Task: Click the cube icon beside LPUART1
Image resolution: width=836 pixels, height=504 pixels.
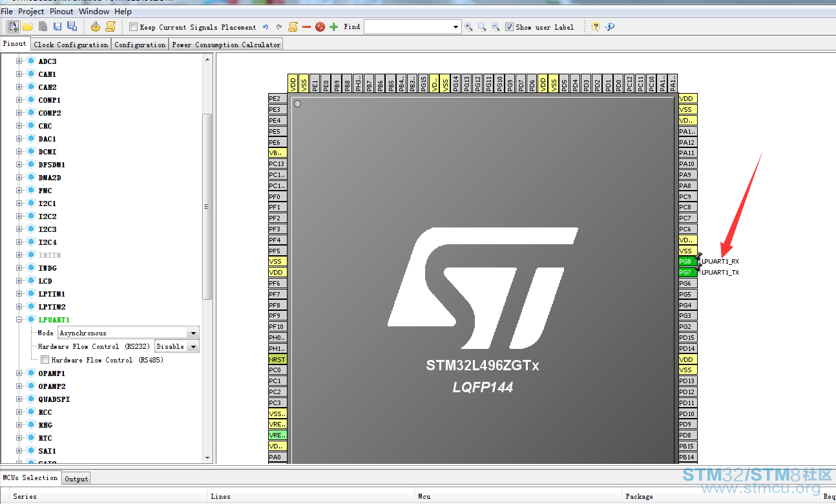Action: 31,320
